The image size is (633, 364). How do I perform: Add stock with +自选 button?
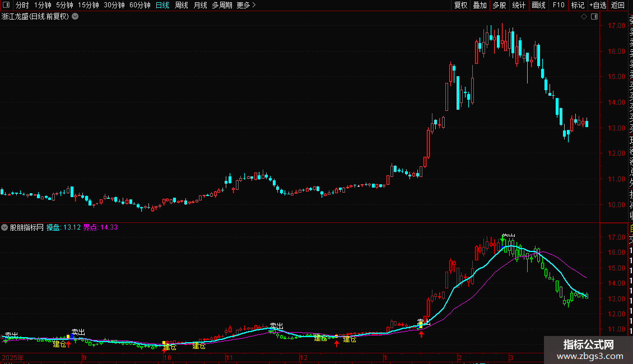(598, 5)
